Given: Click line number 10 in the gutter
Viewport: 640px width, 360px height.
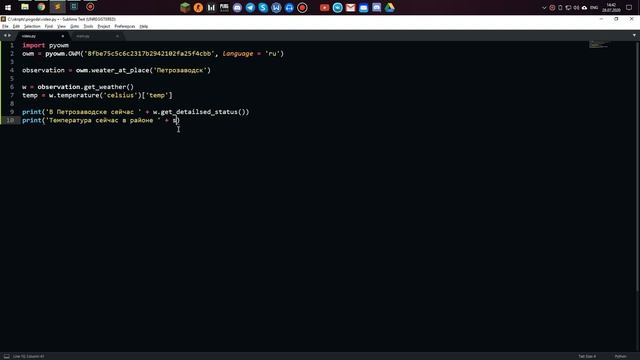Looking at the screenshot, I should tap(10, 120).
